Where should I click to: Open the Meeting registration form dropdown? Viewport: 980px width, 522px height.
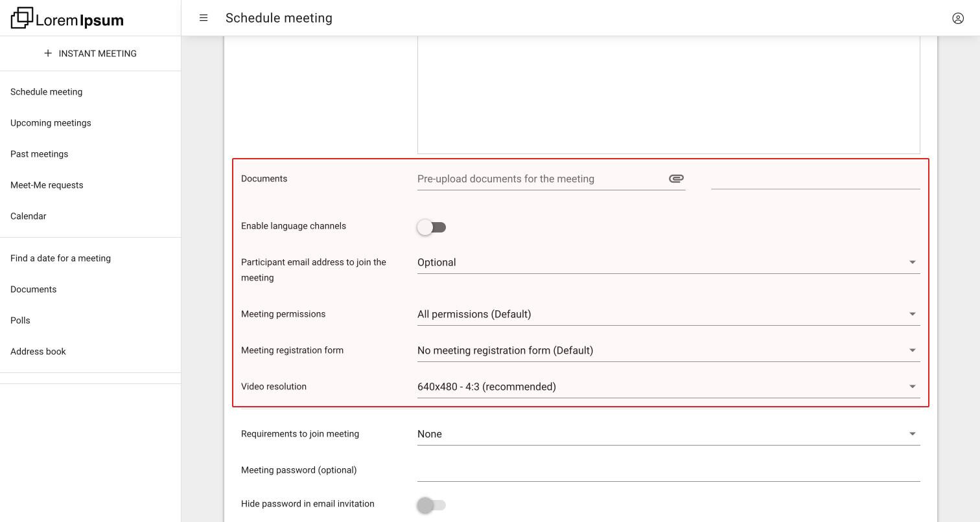click(669, 350)
